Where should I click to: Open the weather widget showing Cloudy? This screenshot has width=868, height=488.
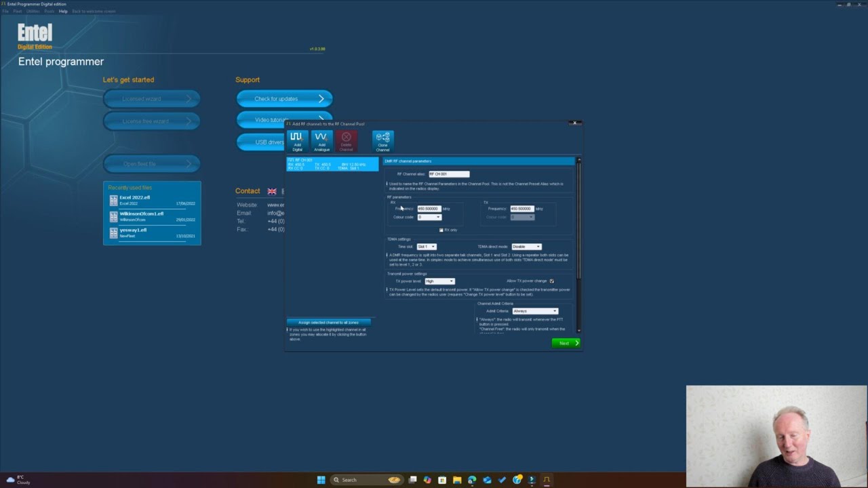tap(18, 480)
